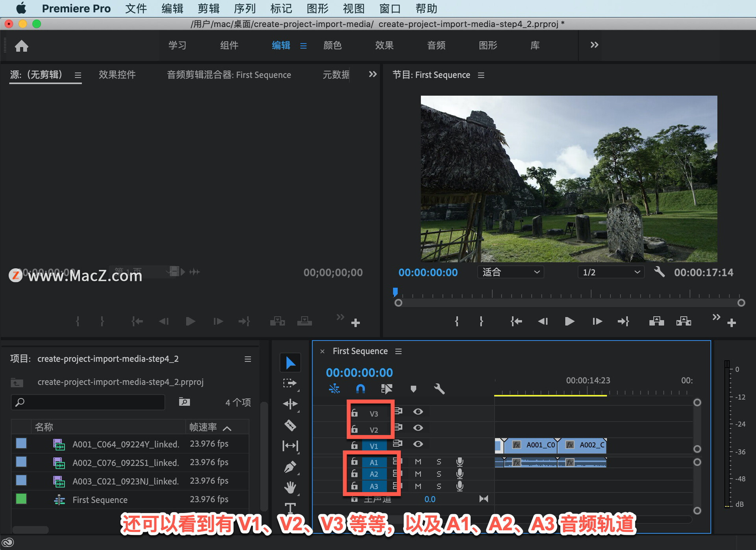Select the Hand tool
Viewport: 756px width, 550px height.
(x=290, y=487)
